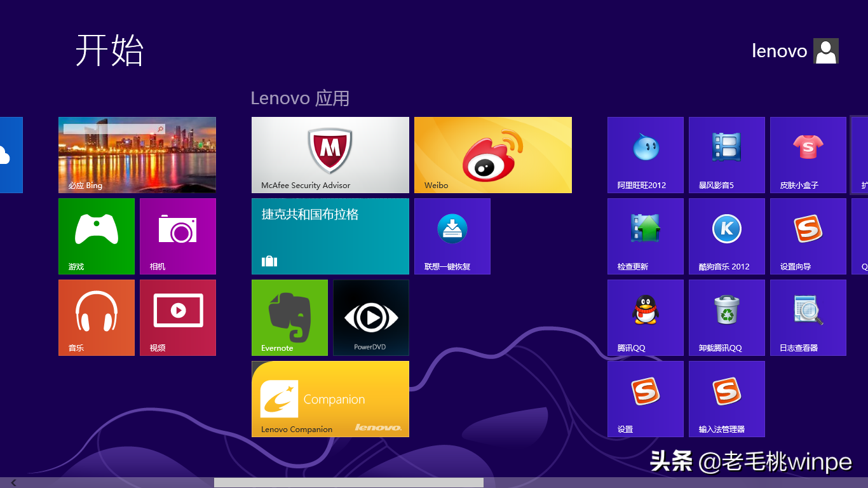
Task: Launch 输入法管理器 tile
Action: pyautogui.click(x=727, y=399)
